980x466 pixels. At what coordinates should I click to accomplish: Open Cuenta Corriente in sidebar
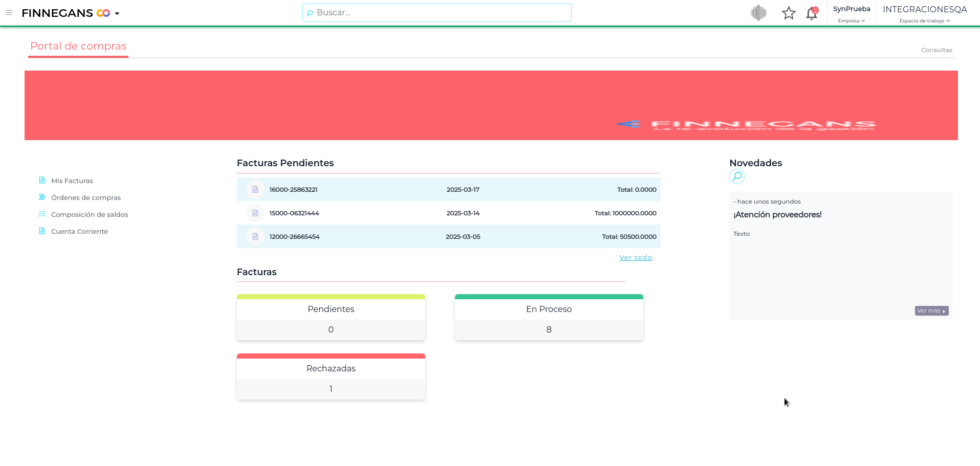pos(79,231)
